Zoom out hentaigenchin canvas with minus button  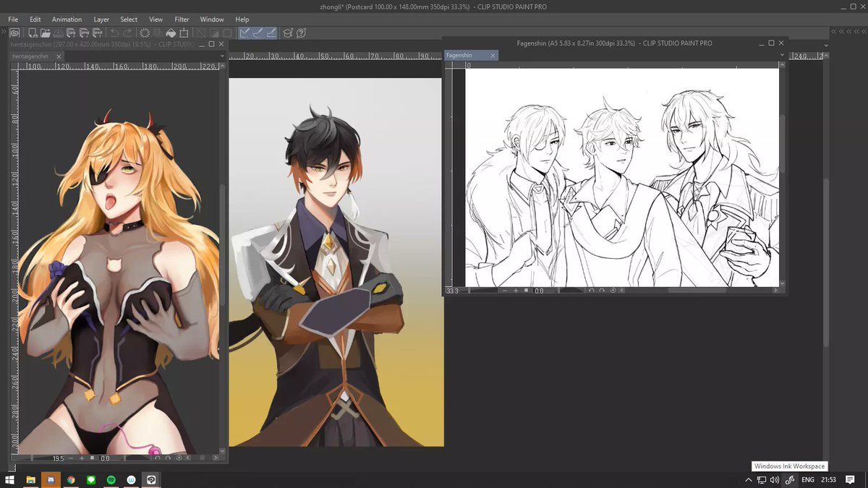click(71, 458)
